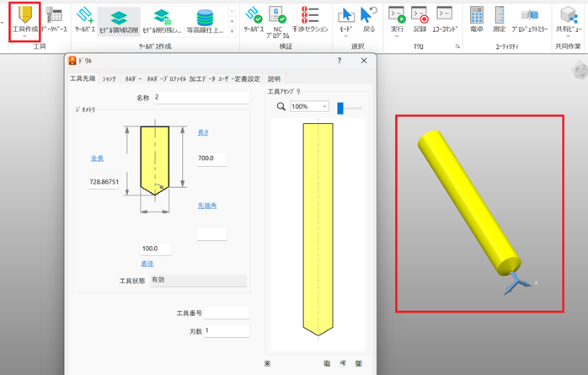Click the magnifier icon in 工具アセンブリ
This screenshot has width=588, height=375.
(x=281, y=106)
